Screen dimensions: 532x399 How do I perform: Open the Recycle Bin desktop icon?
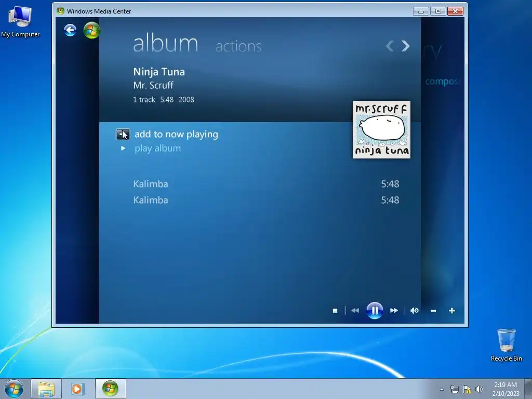(x=506, y=345)
